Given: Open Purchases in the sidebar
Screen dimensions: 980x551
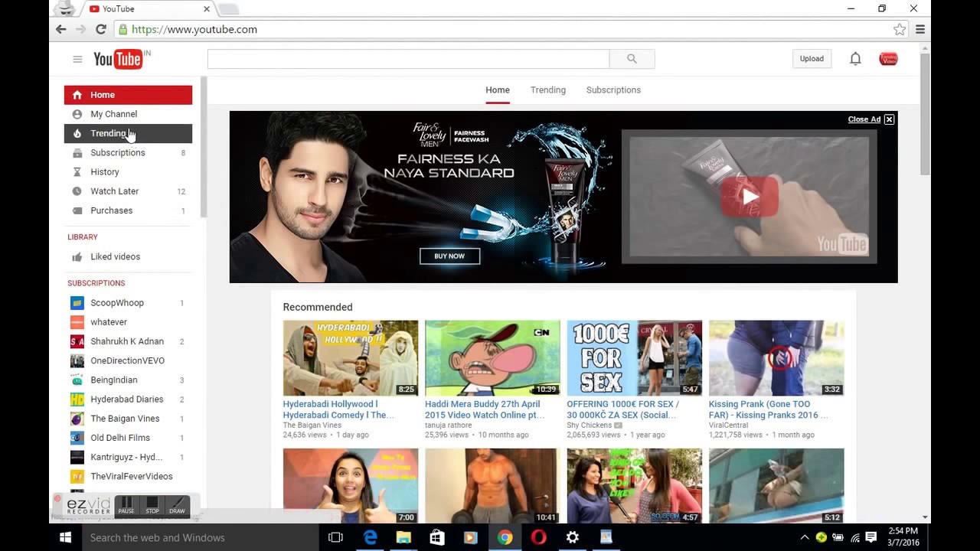Looking at the screenshot, I should (x=128, y=210).
